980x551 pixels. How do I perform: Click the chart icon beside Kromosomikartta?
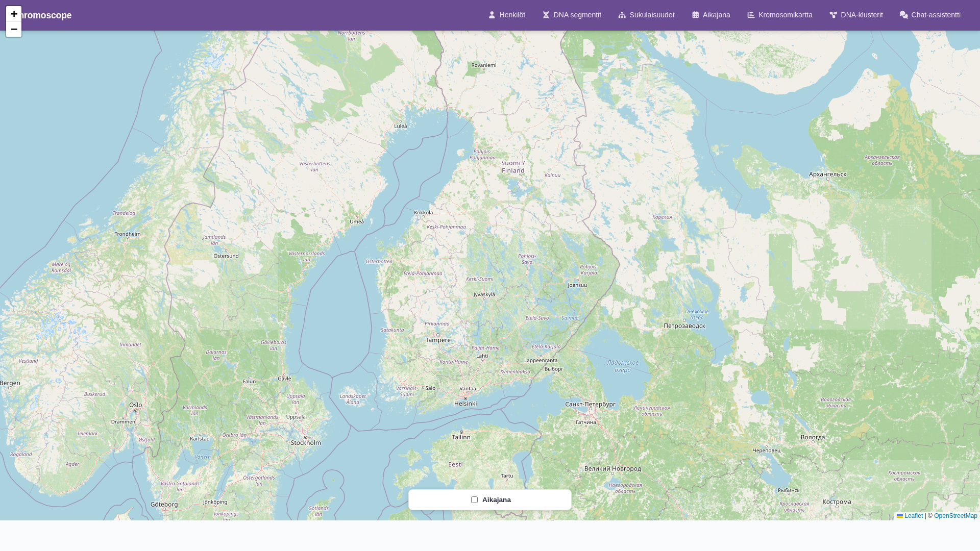point(751,15)
